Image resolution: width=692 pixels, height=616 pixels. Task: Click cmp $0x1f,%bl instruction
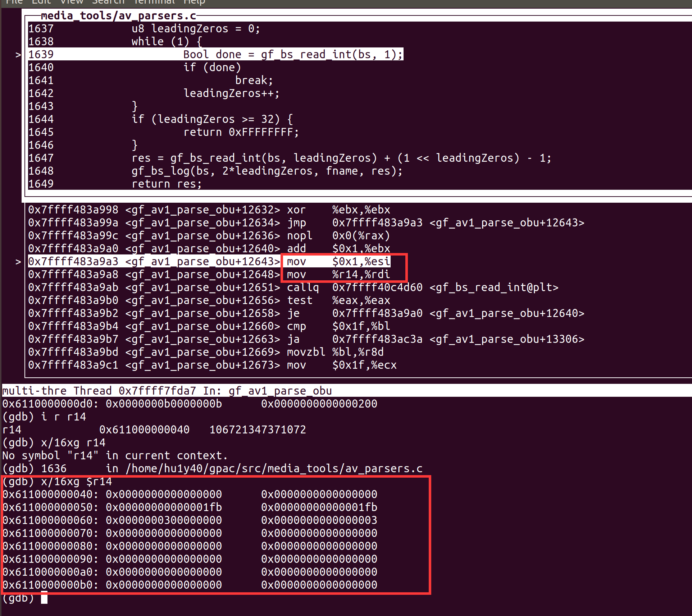point(209,326)
